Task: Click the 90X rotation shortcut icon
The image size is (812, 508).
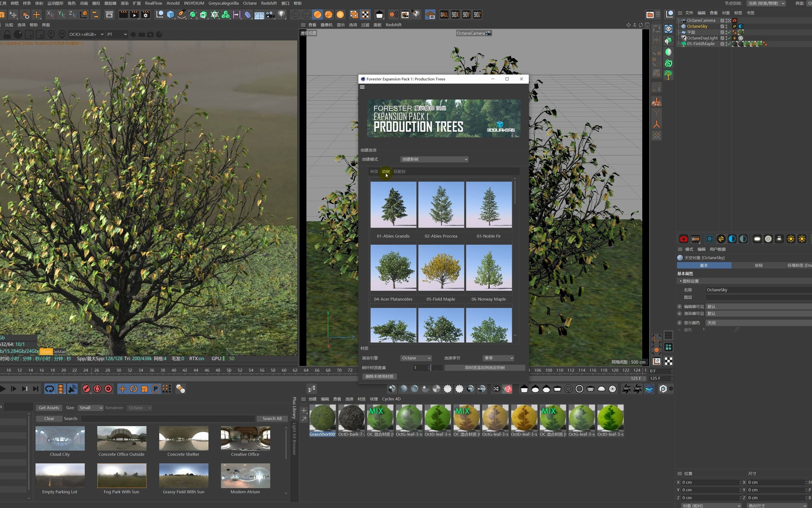Action: (x=455, y=14)
